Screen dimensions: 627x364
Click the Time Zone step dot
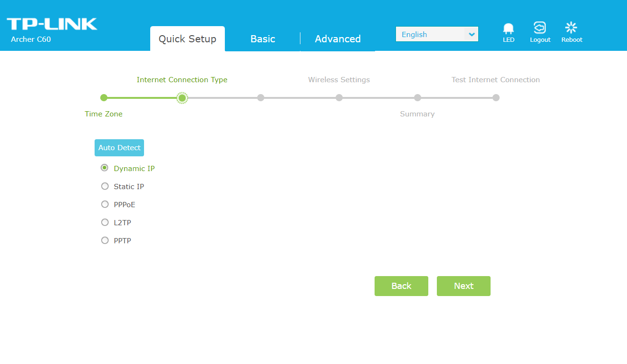(x=104, y=98)
